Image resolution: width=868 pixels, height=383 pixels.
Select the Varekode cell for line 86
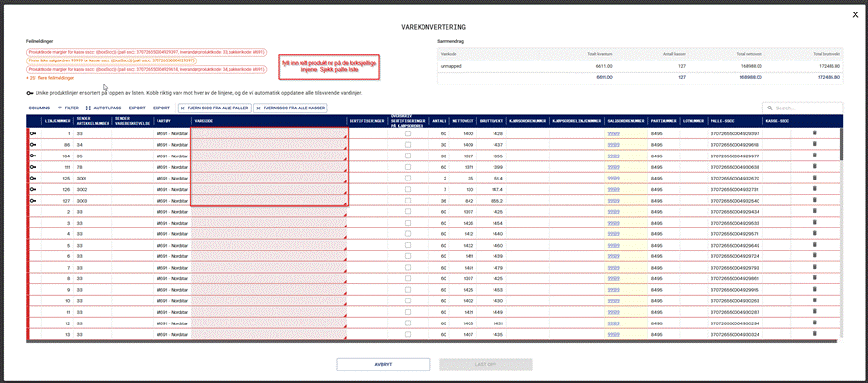coord(269,145)
